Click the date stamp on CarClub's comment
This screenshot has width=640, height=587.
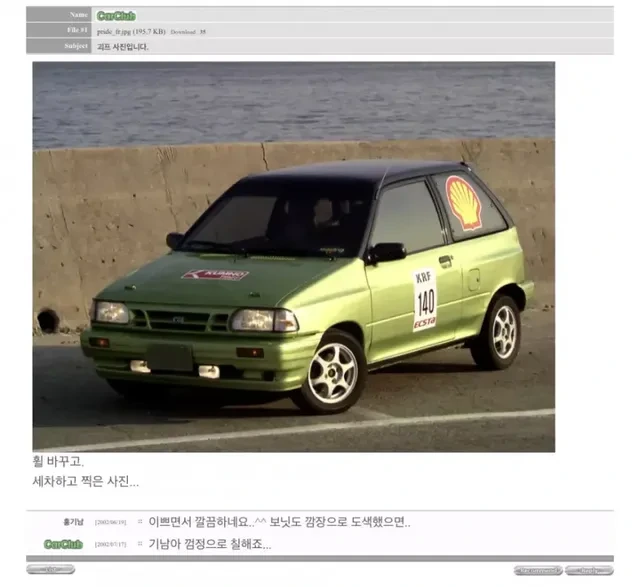(111, 545)
